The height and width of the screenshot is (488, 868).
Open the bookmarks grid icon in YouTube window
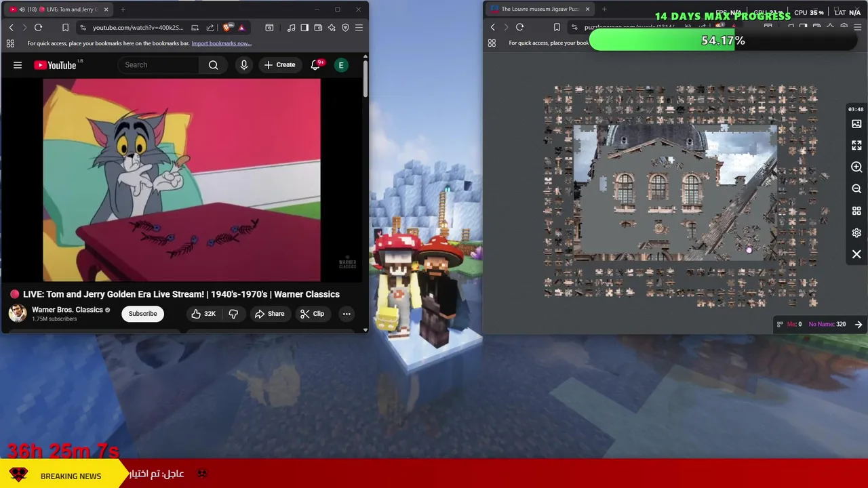click(10, 43)
